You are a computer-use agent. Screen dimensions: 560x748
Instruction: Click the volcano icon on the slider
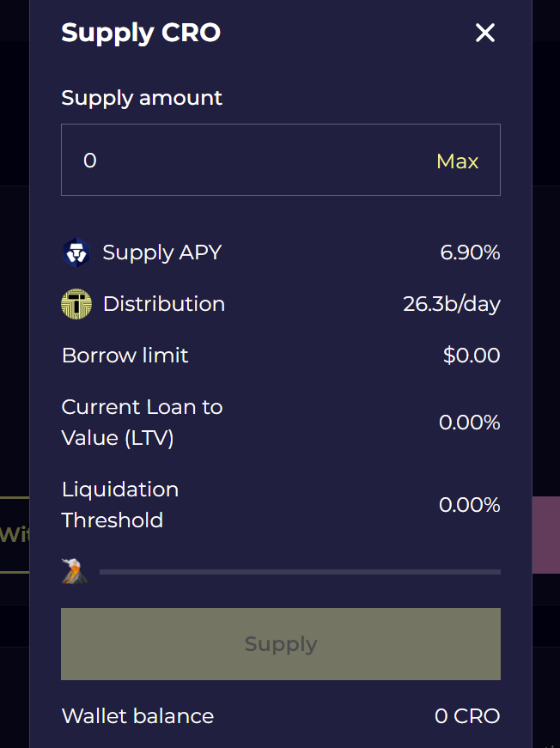tap(75, 571)
